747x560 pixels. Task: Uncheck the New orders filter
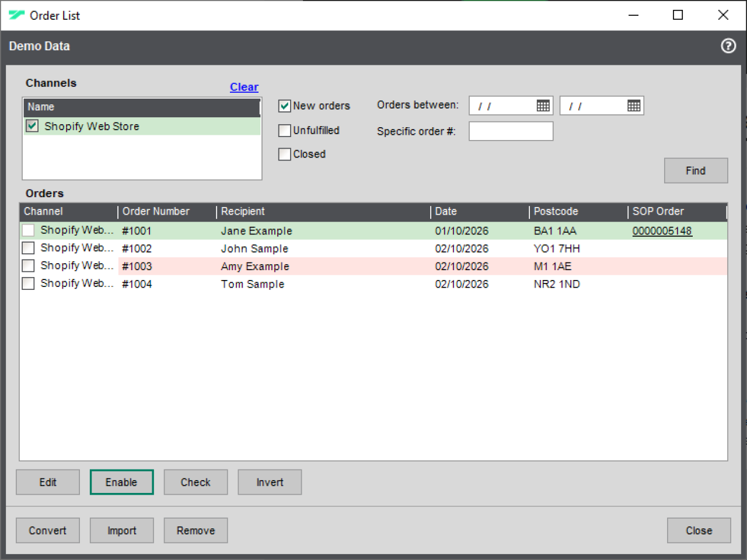285,106
